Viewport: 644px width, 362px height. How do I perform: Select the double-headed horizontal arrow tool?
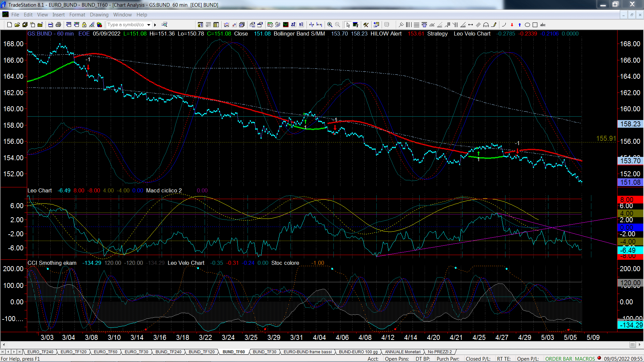(x=471, y=25)
